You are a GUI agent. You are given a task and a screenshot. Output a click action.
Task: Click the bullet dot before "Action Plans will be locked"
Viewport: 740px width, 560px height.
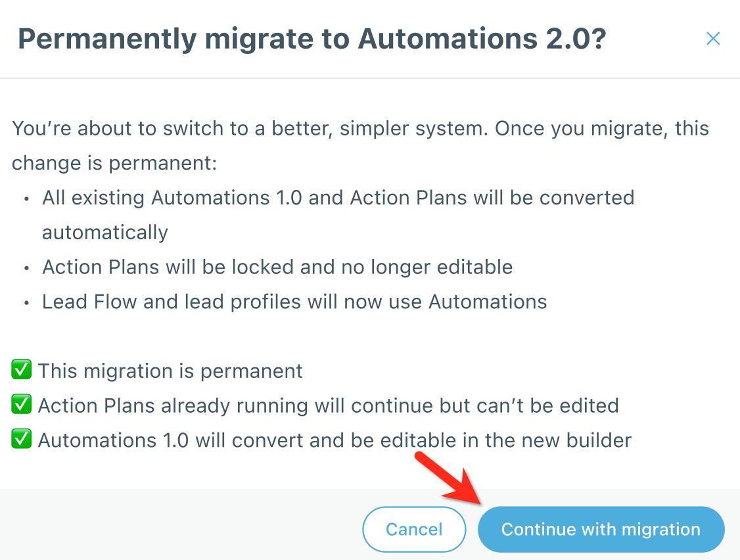coord(26,268)
